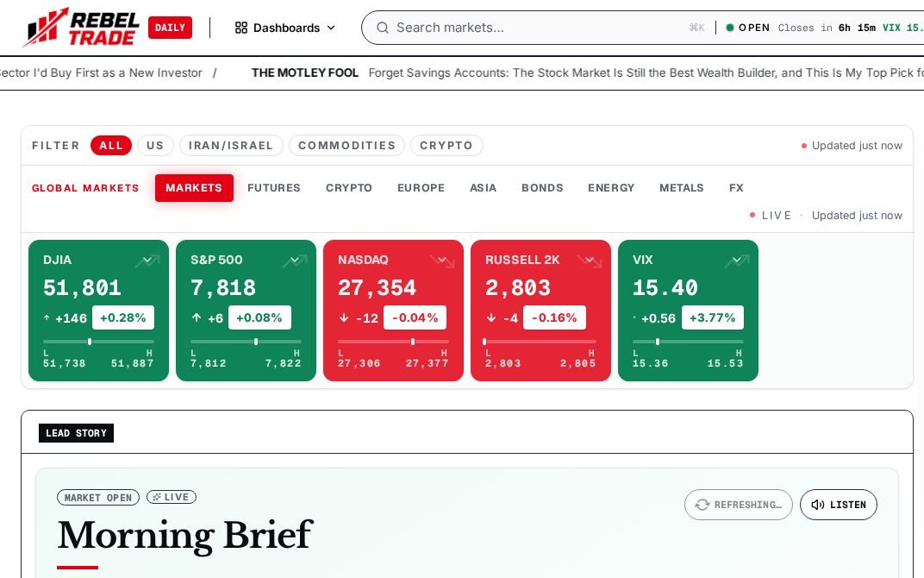Viewport: 924px width, 578px height.
Task: Open the Crypto markets tab
Action: [x=349, y=188]
